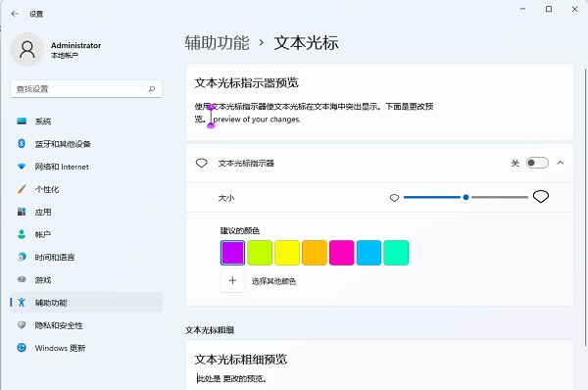Click the 文本光标指示器 indicator icon
588x390 pixels.
click(x=201, y=163)
